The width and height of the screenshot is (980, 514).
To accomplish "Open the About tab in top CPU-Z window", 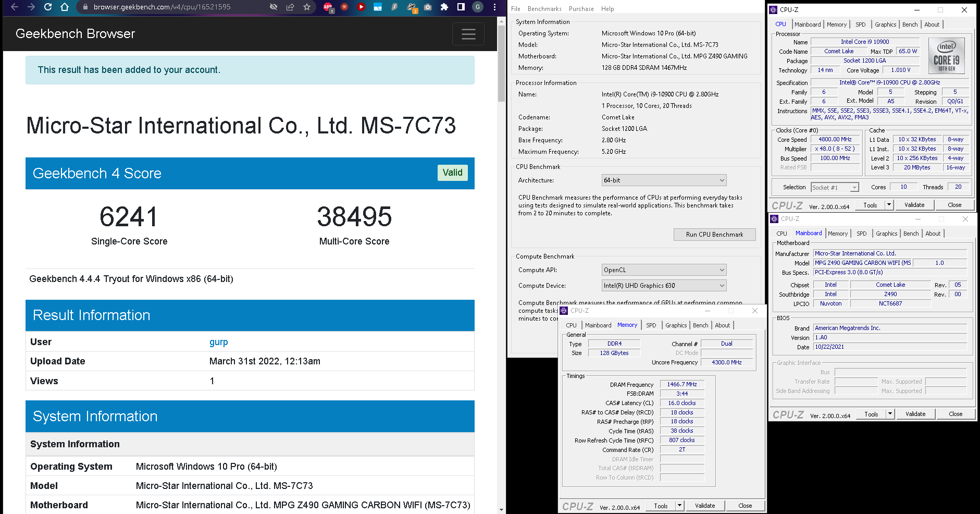I will [932, 25].
